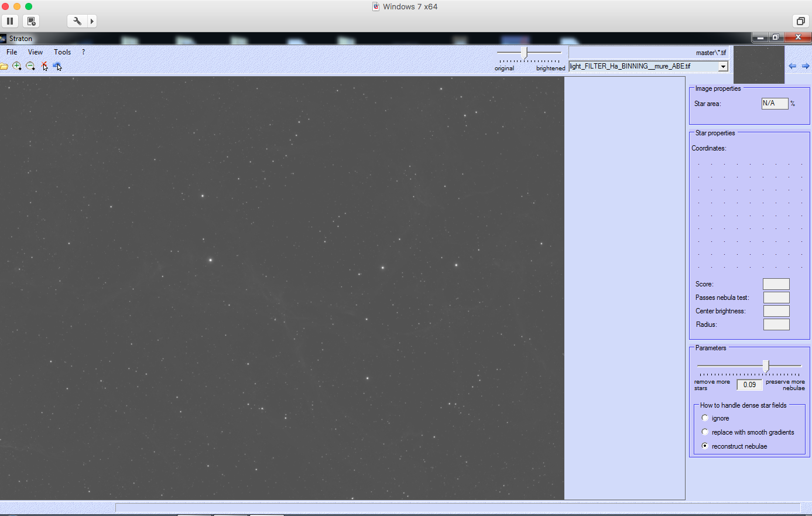Click the 'brightened' slider label

click(551, 69)
